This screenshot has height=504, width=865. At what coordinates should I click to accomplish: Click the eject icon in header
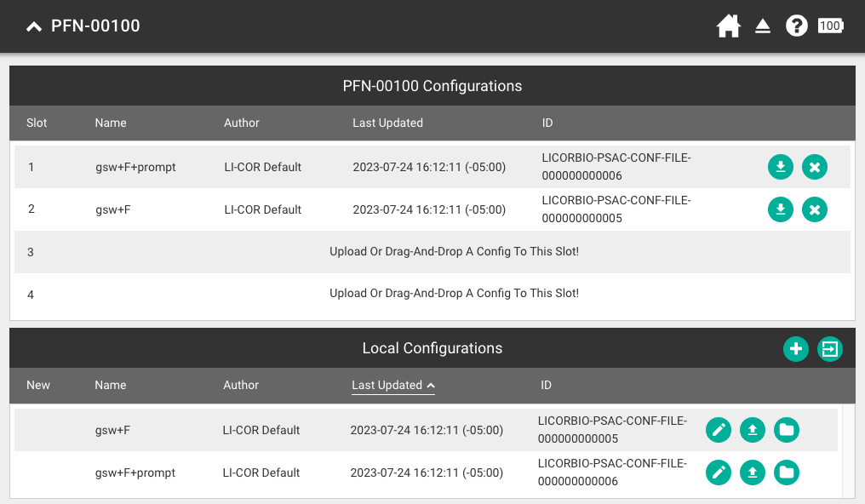(x=763, y=26)
